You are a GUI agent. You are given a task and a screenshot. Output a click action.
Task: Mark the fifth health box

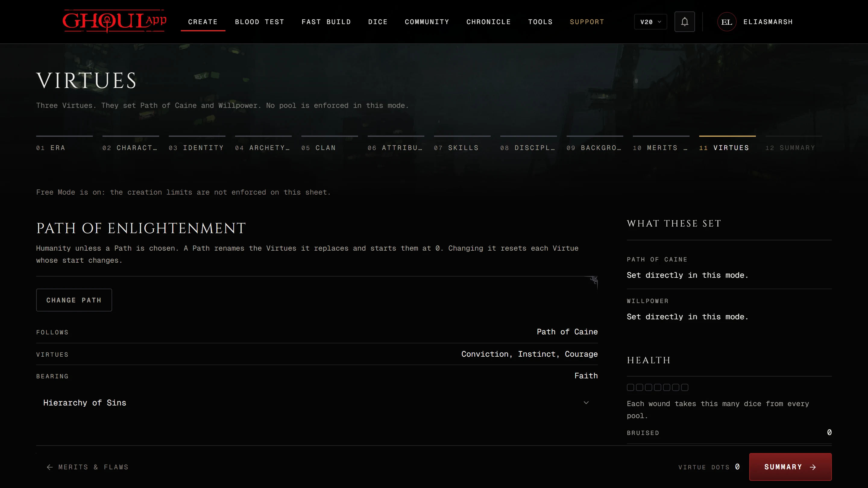coord(666,387)
